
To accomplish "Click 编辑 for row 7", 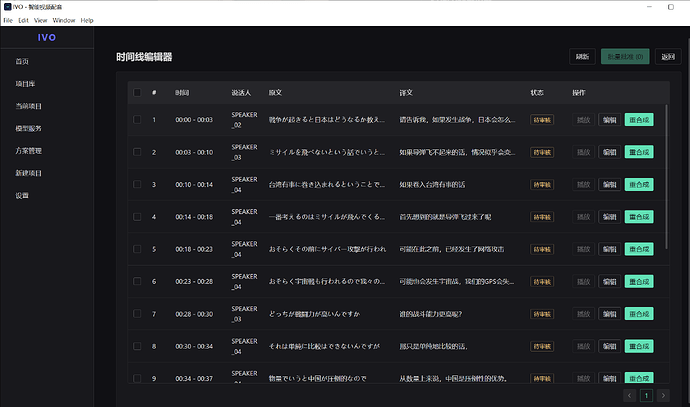I will (609, 314).
